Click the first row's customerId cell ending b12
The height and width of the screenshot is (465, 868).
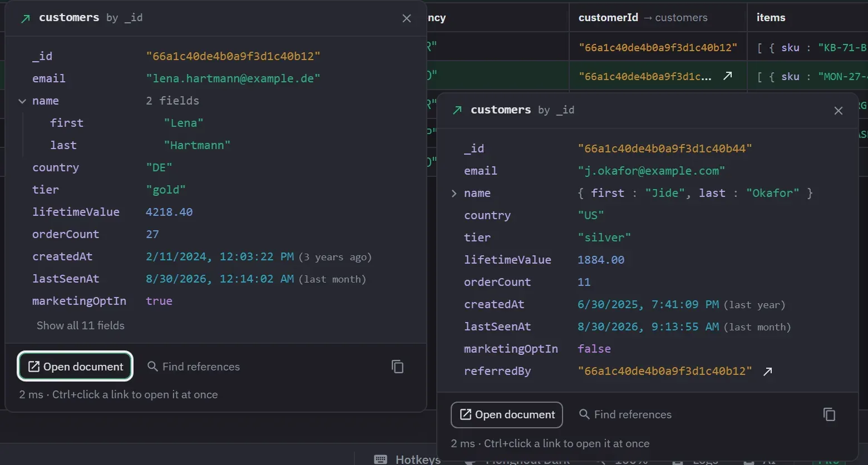(658, 47)
